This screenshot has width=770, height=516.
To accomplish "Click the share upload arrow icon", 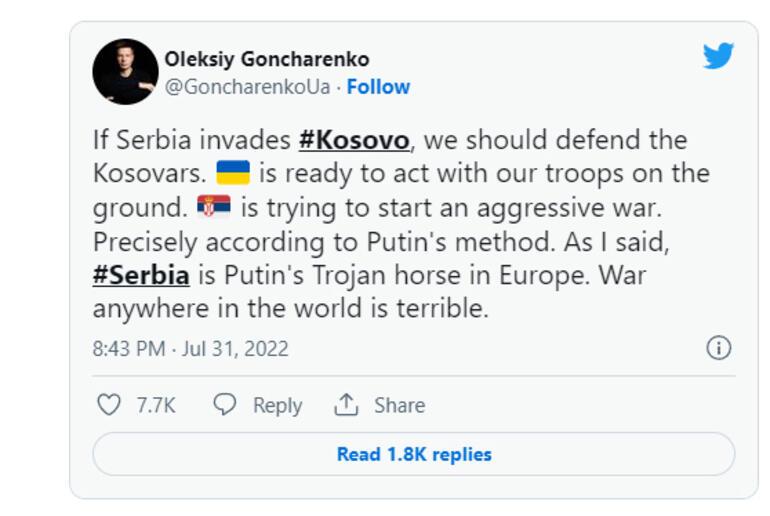I will 346,405.
